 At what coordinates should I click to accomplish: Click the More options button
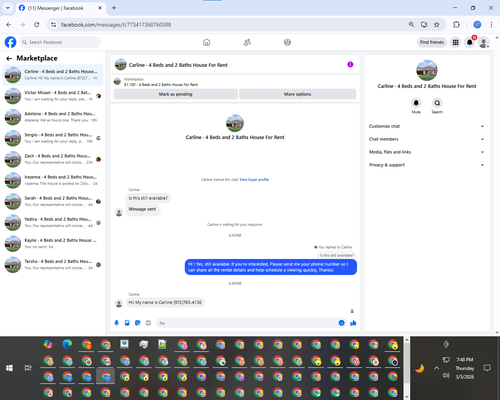[298, 94]
